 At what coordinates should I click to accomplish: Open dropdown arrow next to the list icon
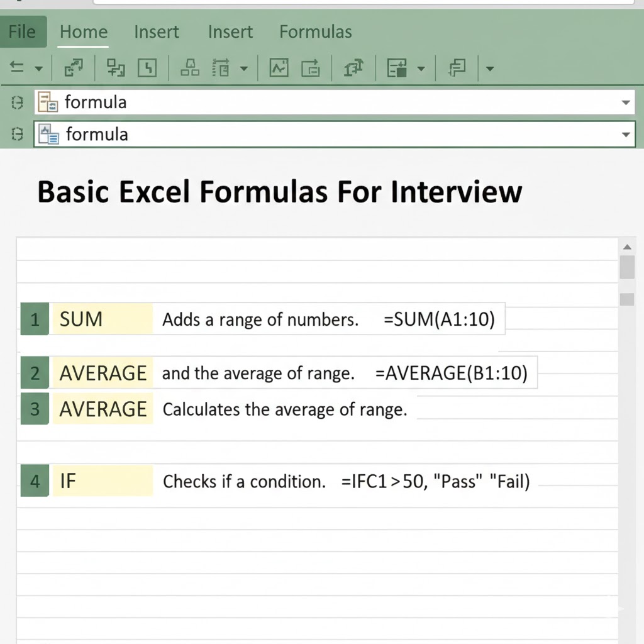point(244,69)
